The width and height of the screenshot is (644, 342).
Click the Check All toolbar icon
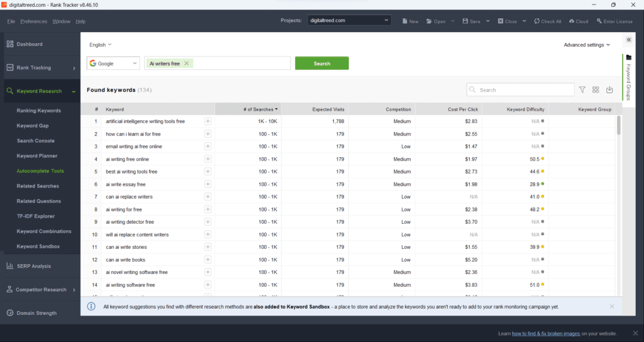click(547, 21)
